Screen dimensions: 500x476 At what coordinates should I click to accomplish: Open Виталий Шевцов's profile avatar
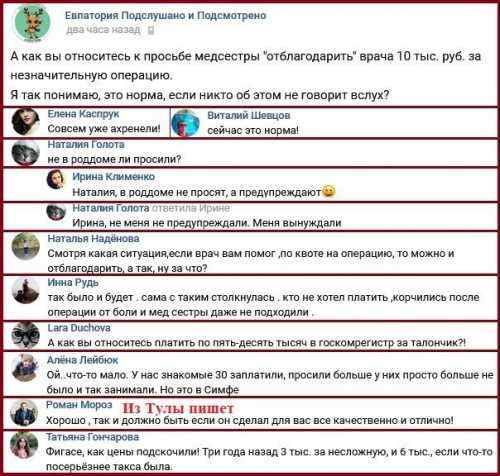(x=186, y=123)
